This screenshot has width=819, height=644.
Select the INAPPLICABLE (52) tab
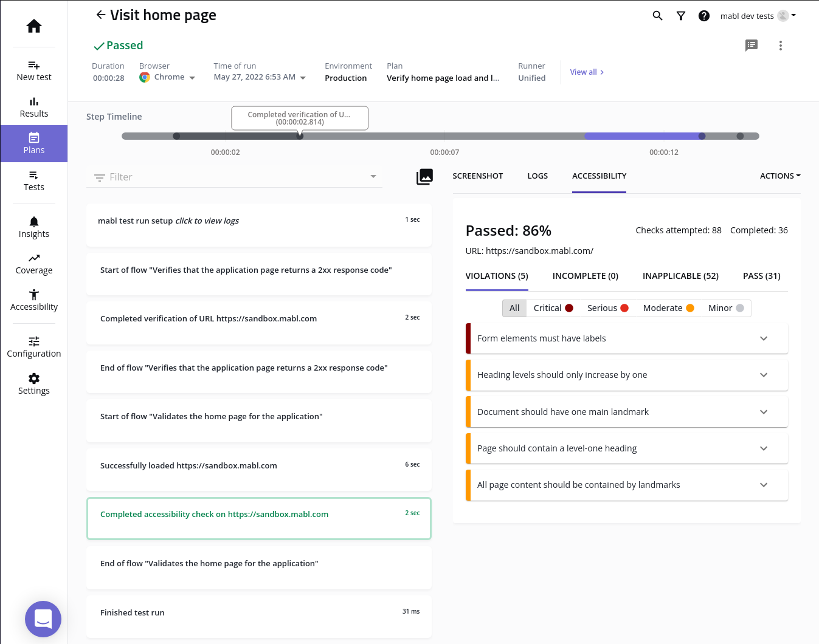click(680, 276)
